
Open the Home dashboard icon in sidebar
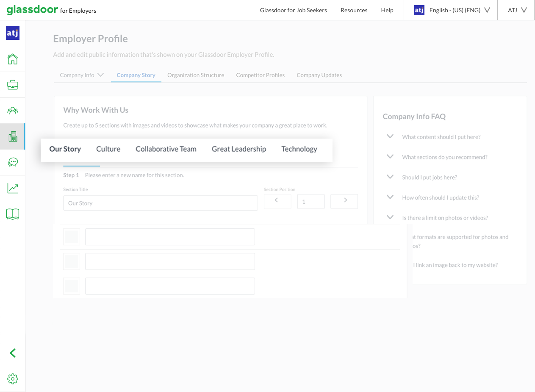[x=13, y=59]
